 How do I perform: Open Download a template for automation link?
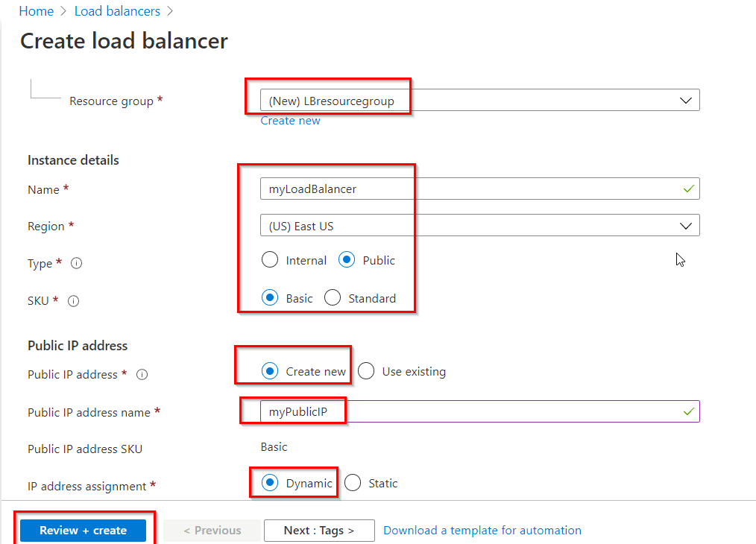click(482, 530)
